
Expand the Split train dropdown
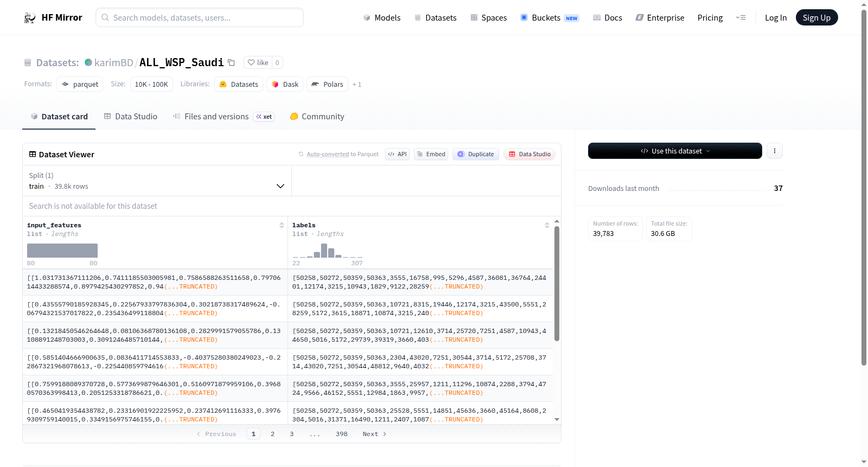(x=157, y=181)
